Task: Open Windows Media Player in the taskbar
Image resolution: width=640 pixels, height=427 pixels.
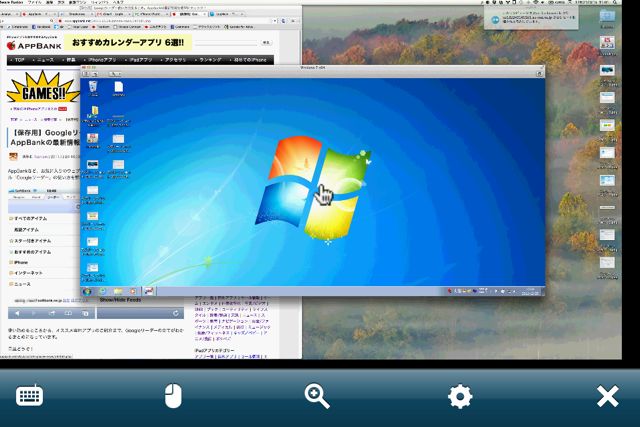Action: [x=133, y=291]
